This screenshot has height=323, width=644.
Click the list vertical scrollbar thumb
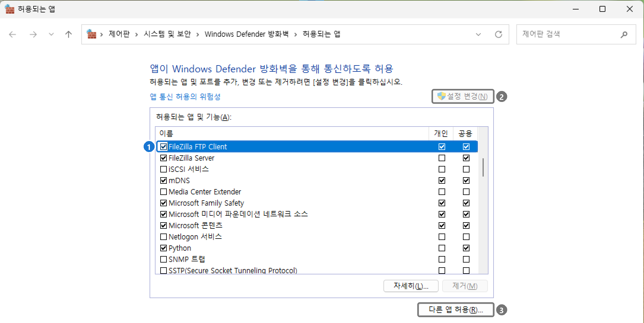point(483,167)
